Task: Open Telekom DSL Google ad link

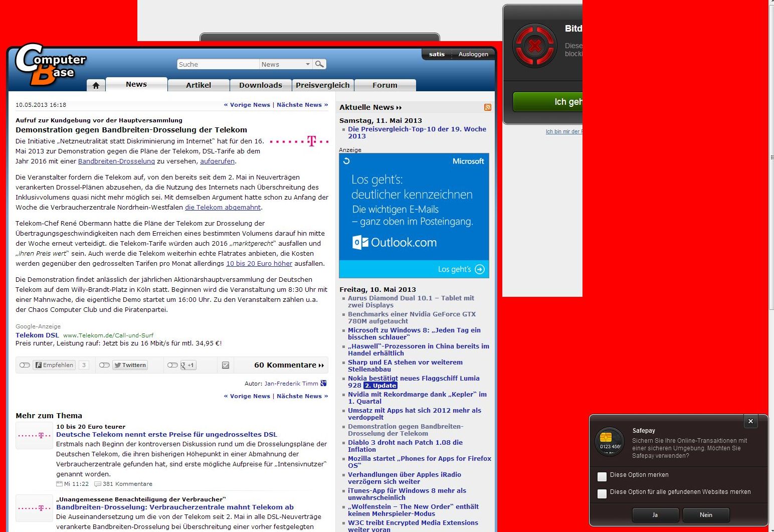Action: (37, 335)
